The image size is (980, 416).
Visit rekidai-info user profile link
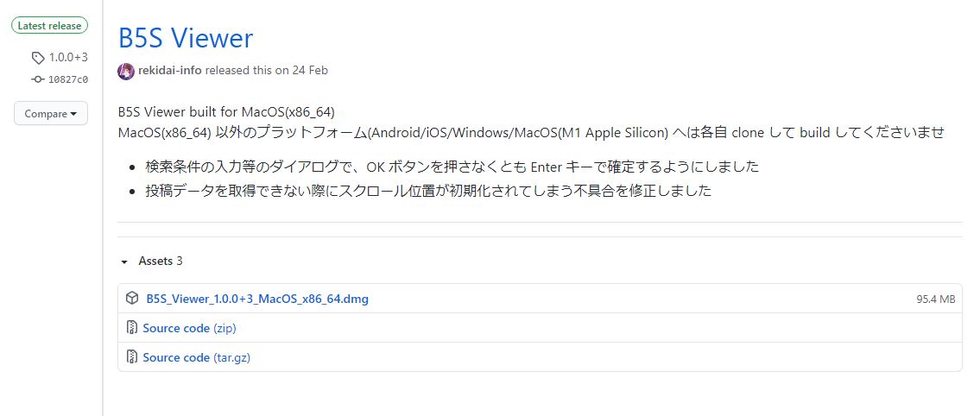click(170, 71)
